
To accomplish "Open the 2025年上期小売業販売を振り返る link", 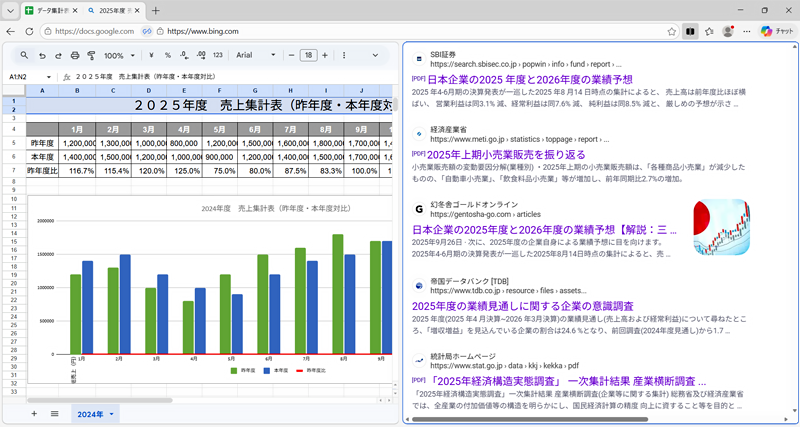I will point(506,154).
